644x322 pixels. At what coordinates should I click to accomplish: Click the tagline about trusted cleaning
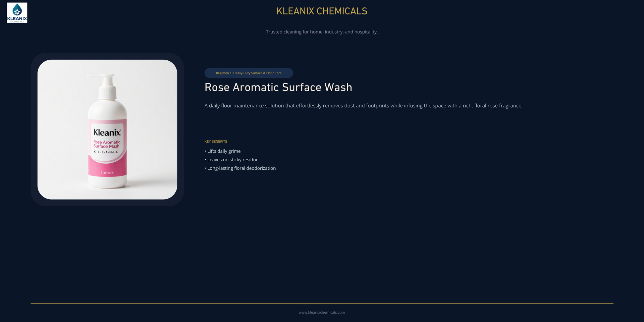pyautogui.click(x=322, y=32)
